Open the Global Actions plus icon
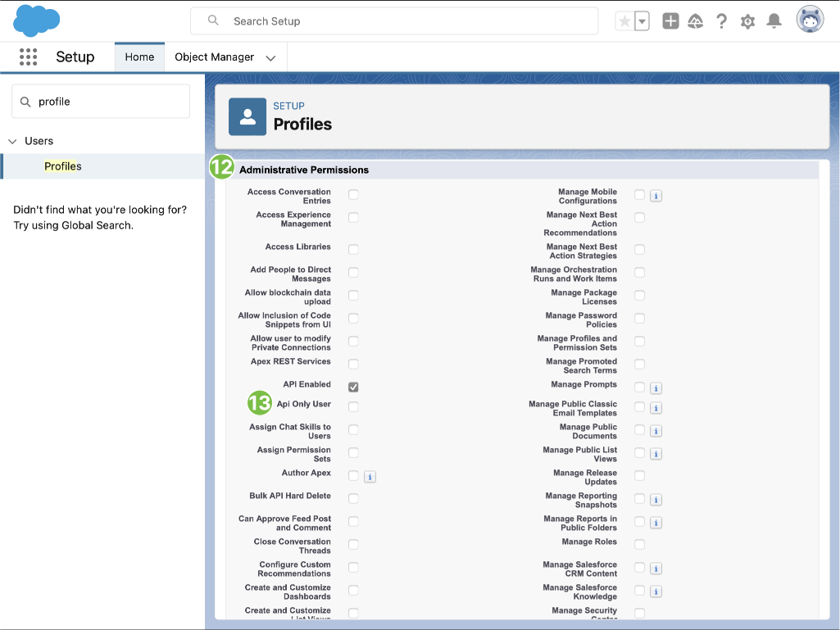This screenshot has width=840, height=630. click(670, 21)
